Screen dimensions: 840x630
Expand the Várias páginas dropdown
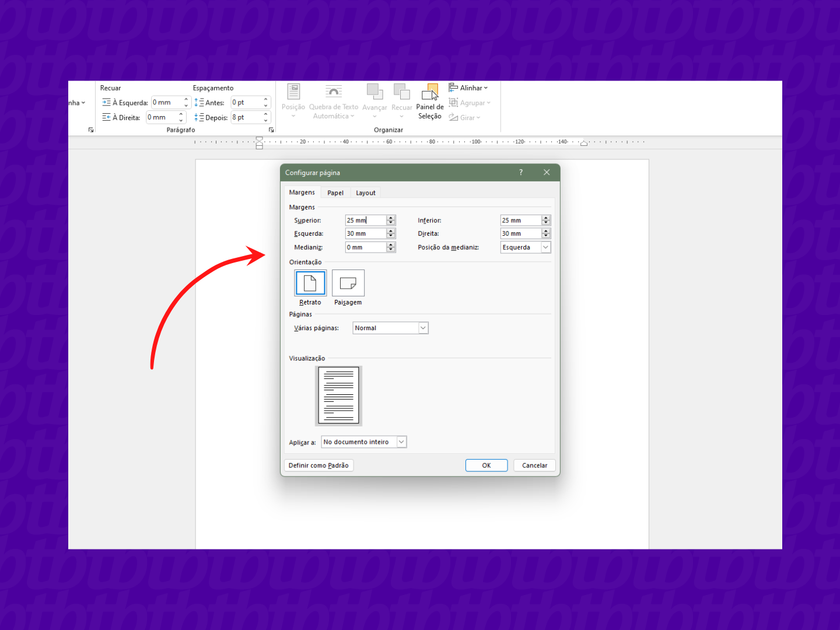tap(423, 328)
